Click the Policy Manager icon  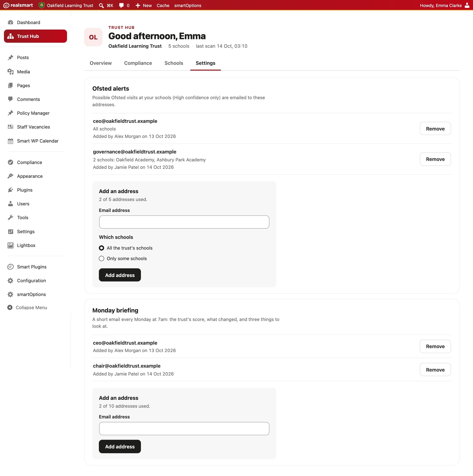point(10,113)
